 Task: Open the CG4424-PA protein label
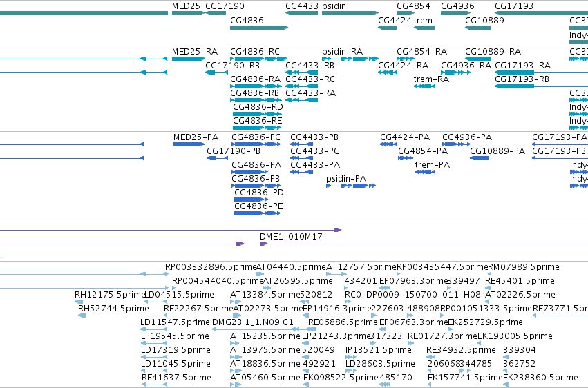pos(405,137)
